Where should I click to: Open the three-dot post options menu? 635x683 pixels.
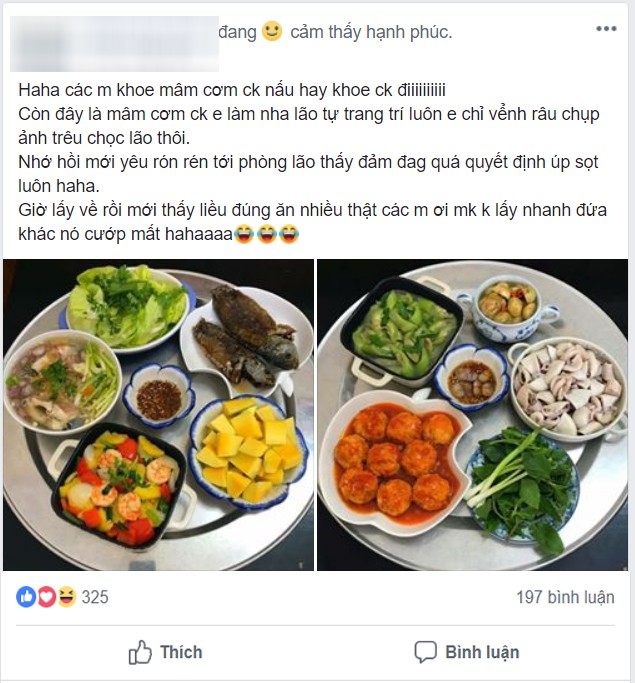(606, 29)
